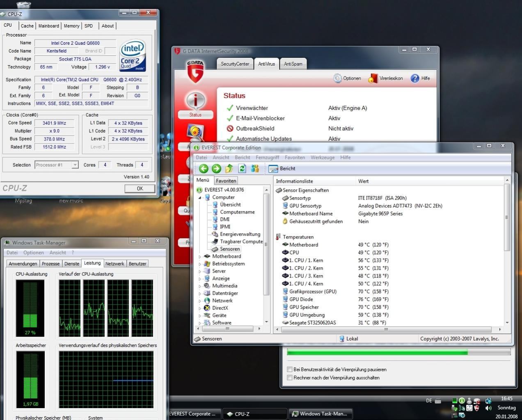Open the AntiSpam tab in G DATA
522x420 pixels.
(293, 64)
